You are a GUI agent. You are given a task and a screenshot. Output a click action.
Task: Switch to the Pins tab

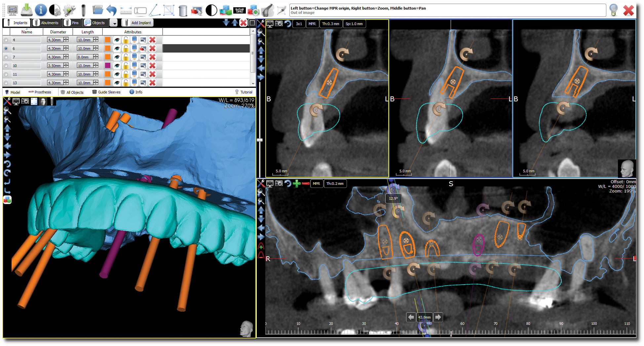pos(72,23)
